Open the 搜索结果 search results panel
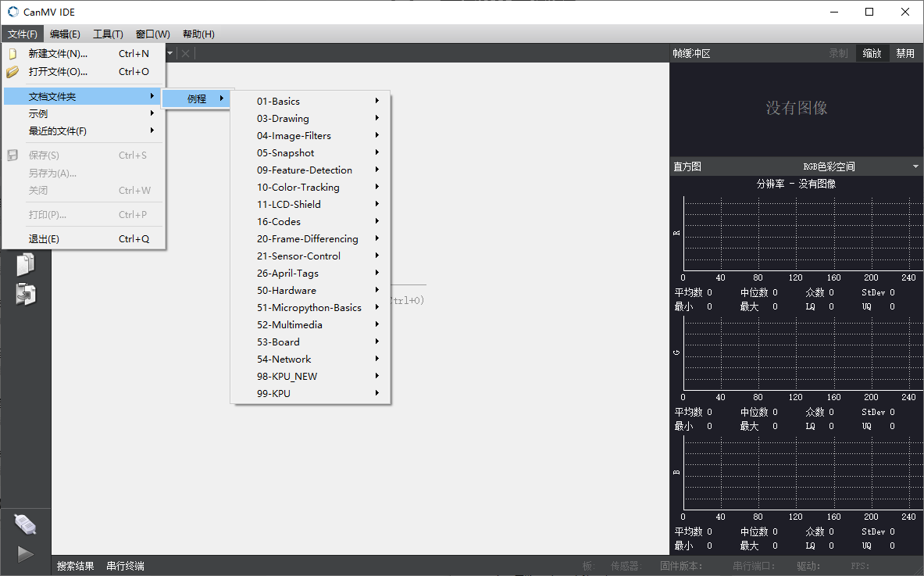The image size is (924, 576). pos(76,566)
